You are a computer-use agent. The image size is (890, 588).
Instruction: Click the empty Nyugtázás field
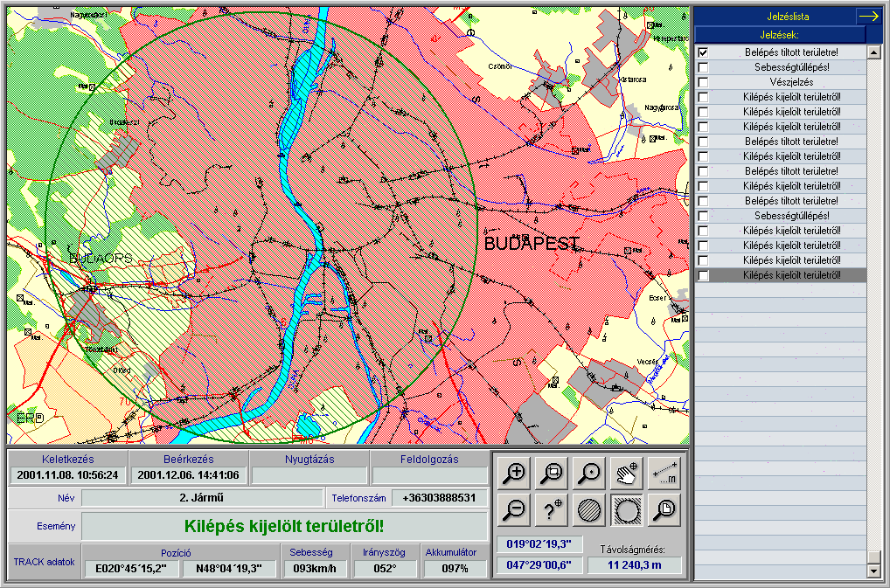(309, 475)
